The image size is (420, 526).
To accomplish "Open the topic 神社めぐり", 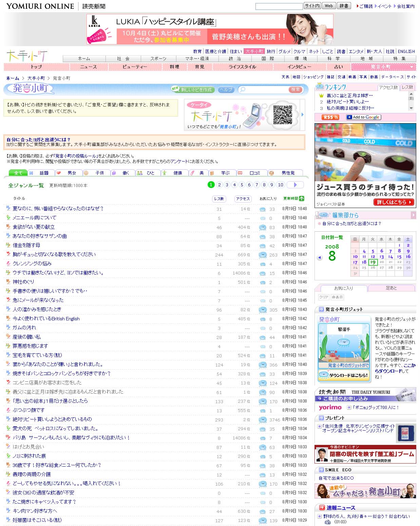I will [23, 282].
